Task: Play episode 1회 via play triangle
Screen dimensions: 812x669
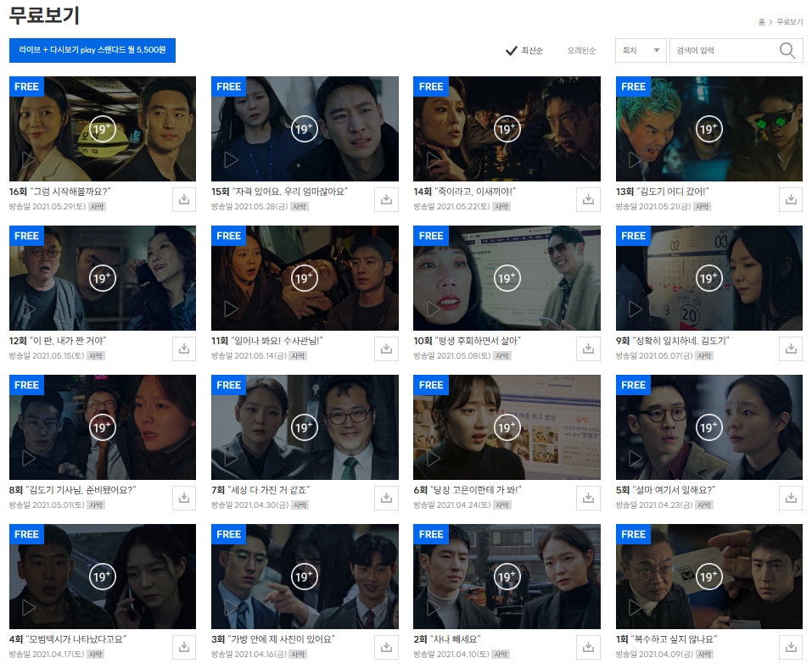Action: click(636, 607)
